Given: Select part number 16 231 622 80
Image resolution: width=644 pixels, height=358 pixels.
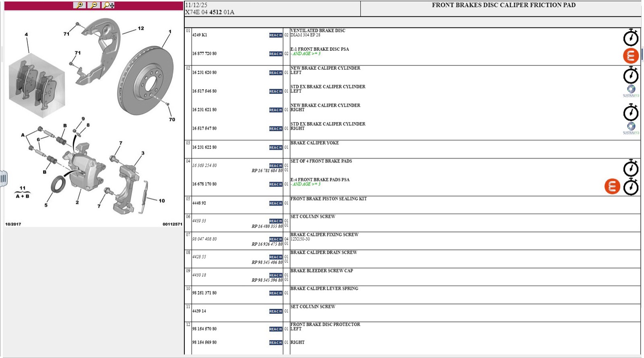Looking at the screenshot, I should 204,147.
